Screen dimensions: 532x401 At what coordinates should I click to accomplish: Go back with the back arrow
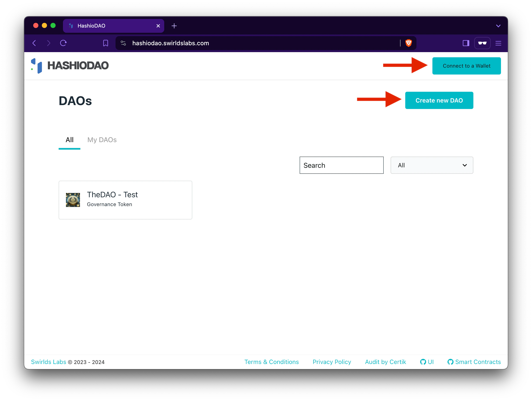(34, 43)
